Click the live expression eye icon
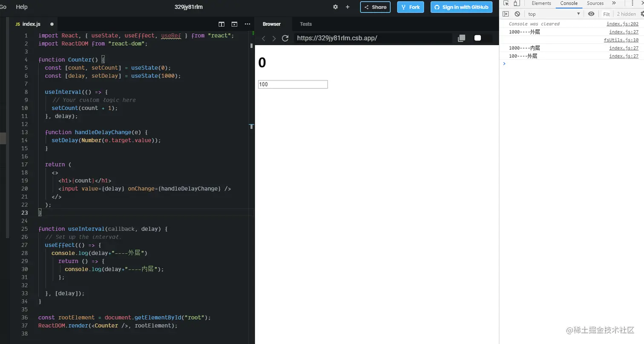 click(591, 14)
